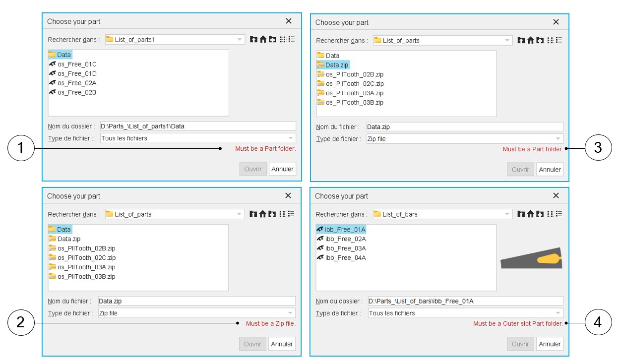
Task: Go up one folder in List_of_bars dialog
Action: click(x=521, y=214)
